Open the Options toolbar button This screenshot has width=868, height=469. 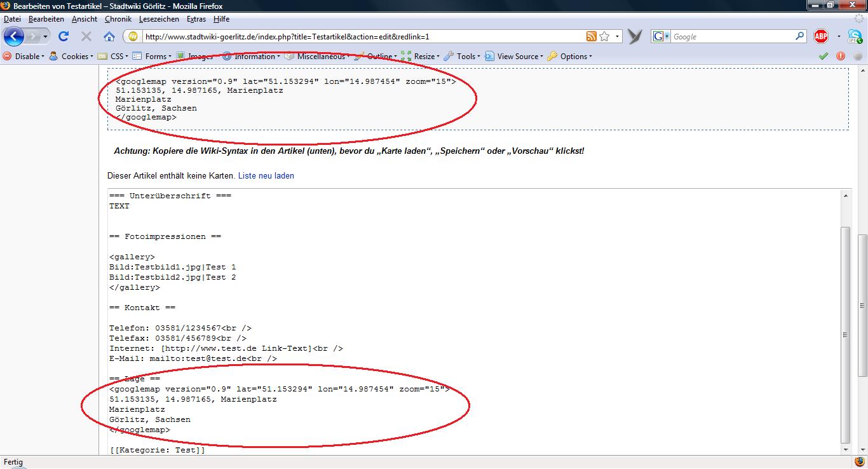point(570,57)
